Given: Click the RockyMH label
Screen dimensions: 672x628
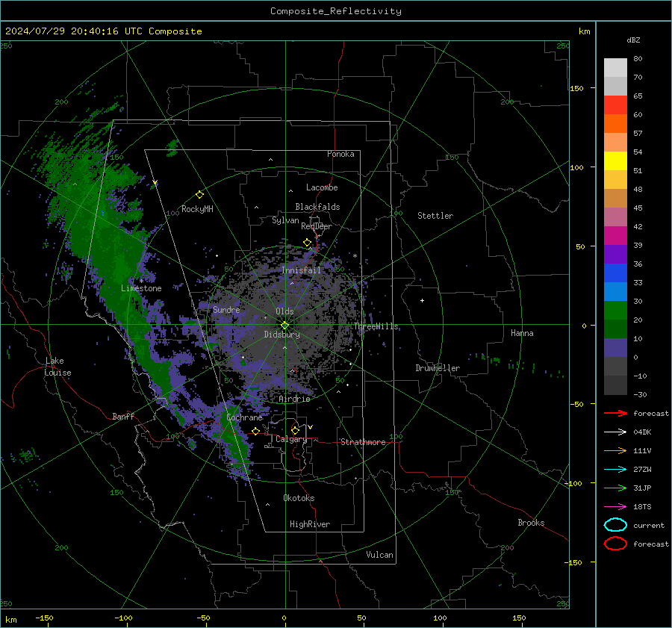Looking at the screenshot, I should coord(197,209).
